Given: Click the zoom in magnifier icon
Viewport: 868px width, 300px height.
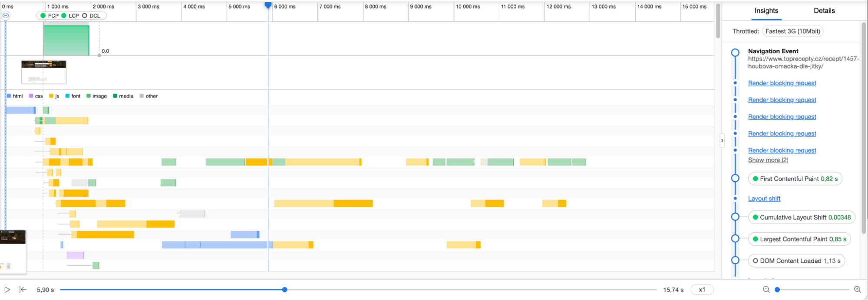Looking at the screenshot, I should 857,290.
